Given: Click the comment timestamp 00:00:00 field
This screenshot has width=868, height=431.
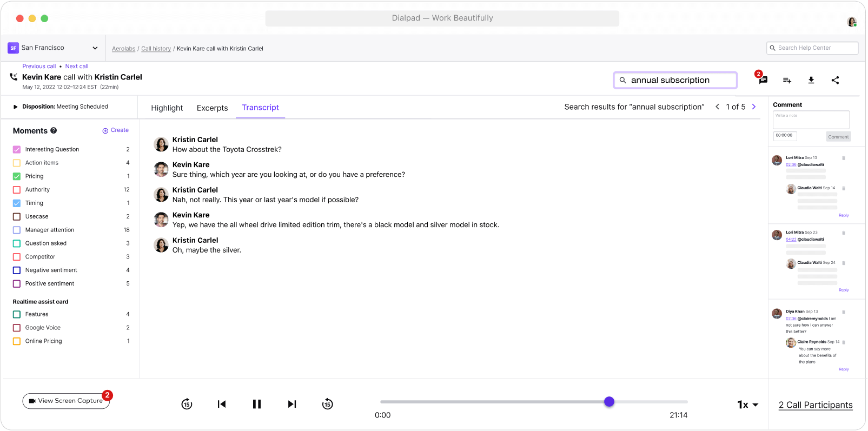Looking at the screenshot, I should coord(785,136).
